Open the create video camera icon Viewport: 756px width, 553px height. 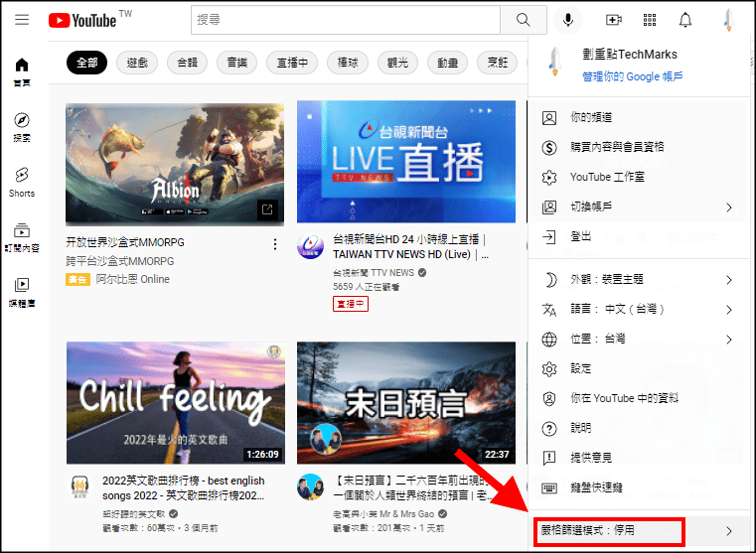[613, 20]
